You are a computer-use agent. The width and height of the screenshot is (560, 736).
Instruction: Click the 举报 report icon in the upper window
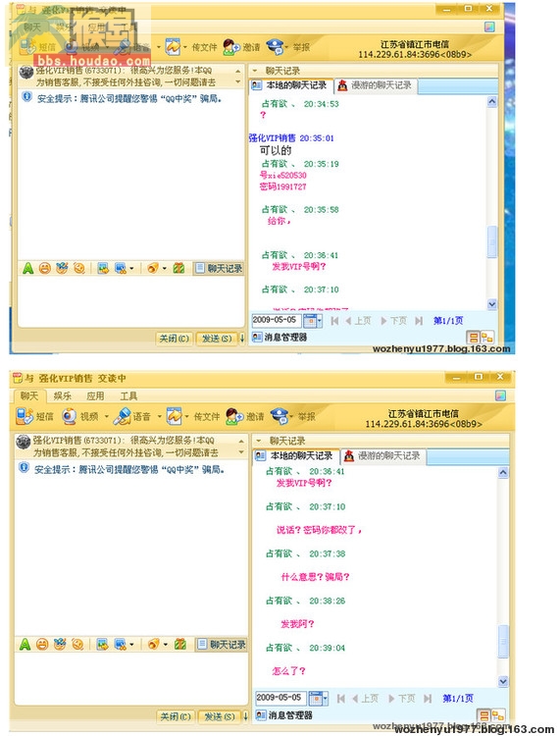click(275, 46)
